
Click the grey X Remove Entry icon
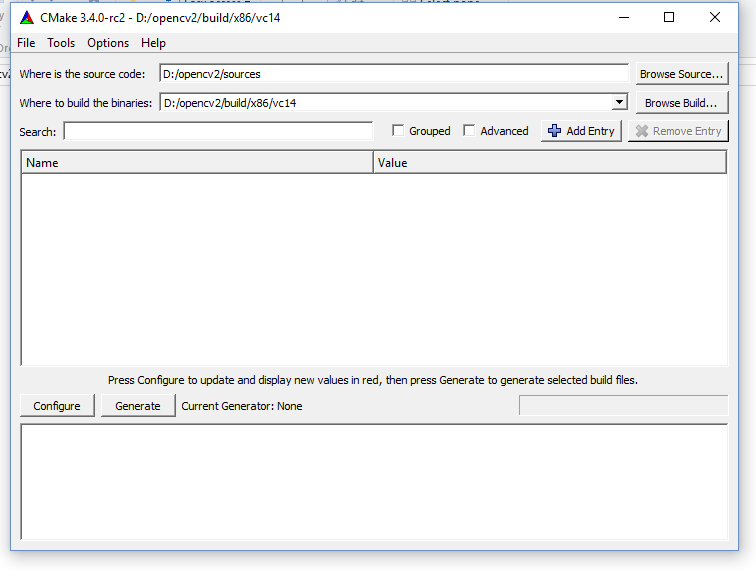point(642,131)
